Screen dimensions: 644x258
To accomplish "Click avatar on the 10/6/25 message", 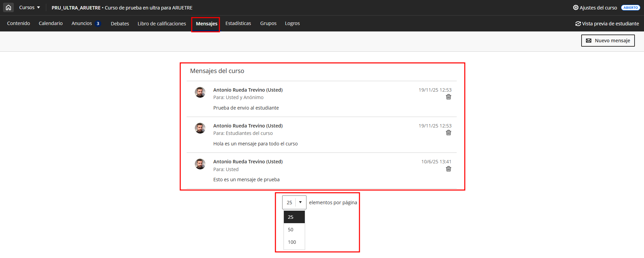I will tap(200, 164).
